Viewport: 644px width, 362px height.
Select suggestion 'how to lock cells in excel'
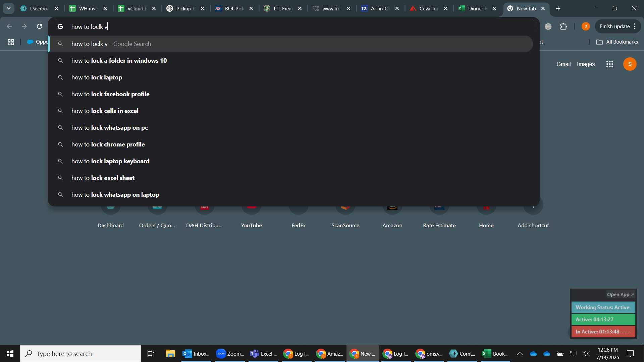click(x=291, y=111)
